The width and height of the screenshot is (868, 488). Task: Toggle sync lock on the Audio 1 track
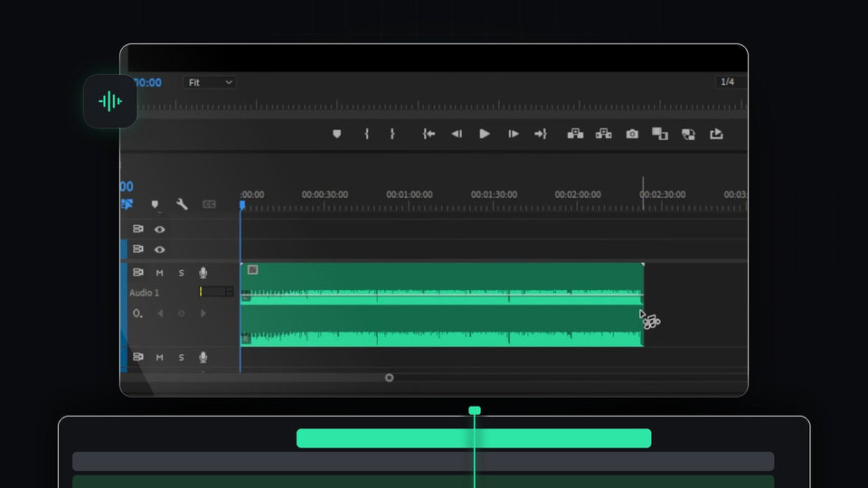coord(137,272)
